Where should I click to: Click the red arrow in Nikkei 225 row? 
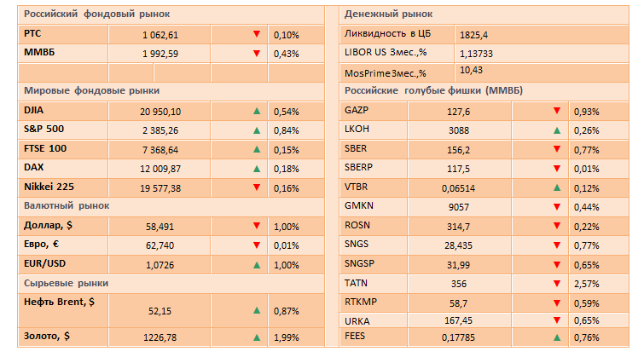click(256, 187)
